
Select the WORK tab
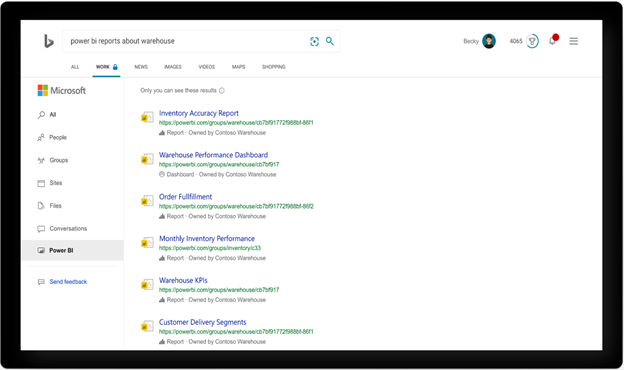106,67
